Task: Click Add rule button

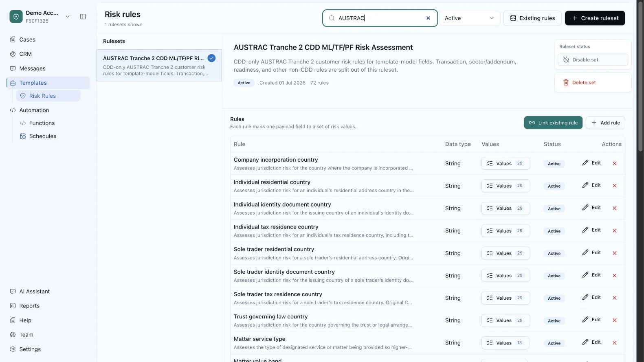Action: tap(605, 123)
